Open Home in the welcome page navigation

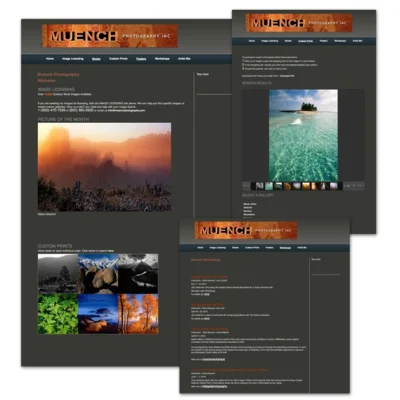pyautogui.click(x=50, y=59)
